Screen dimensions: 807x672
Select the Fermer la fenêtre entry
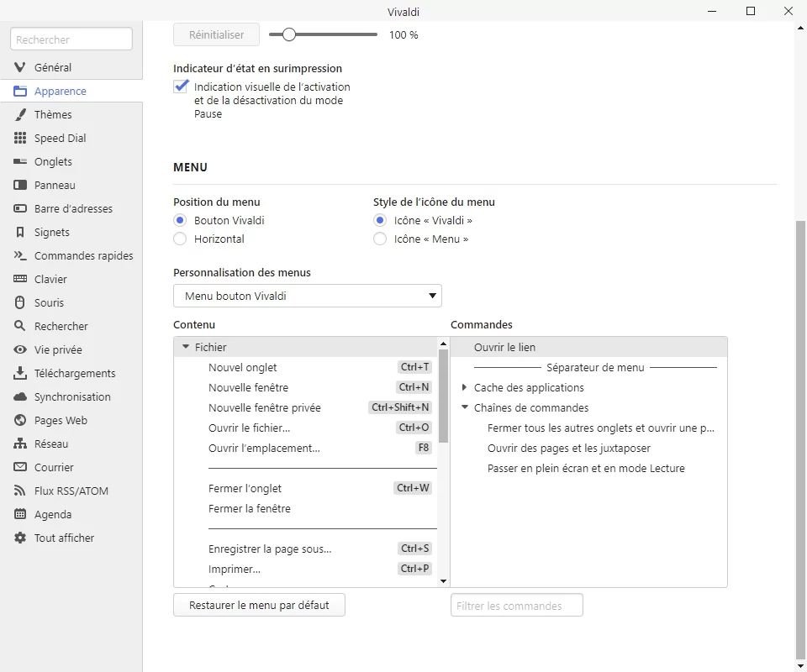[x=306, y=508]
